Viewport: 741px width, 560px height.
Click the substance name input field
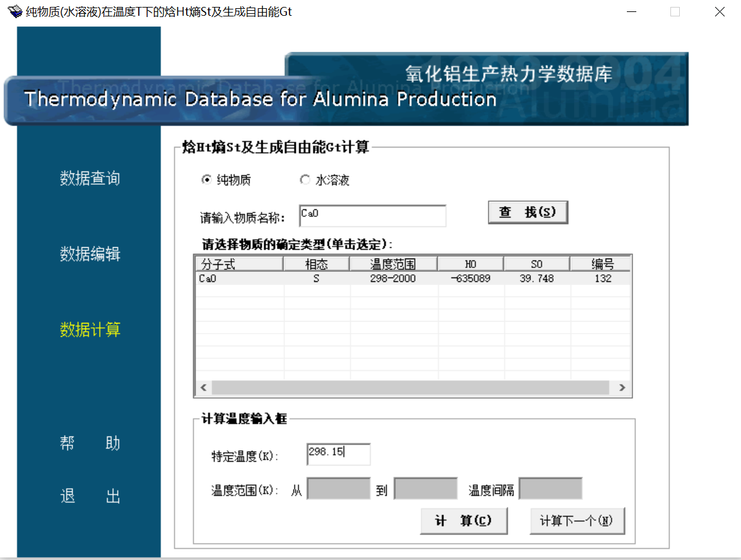(x=372, y=216)
